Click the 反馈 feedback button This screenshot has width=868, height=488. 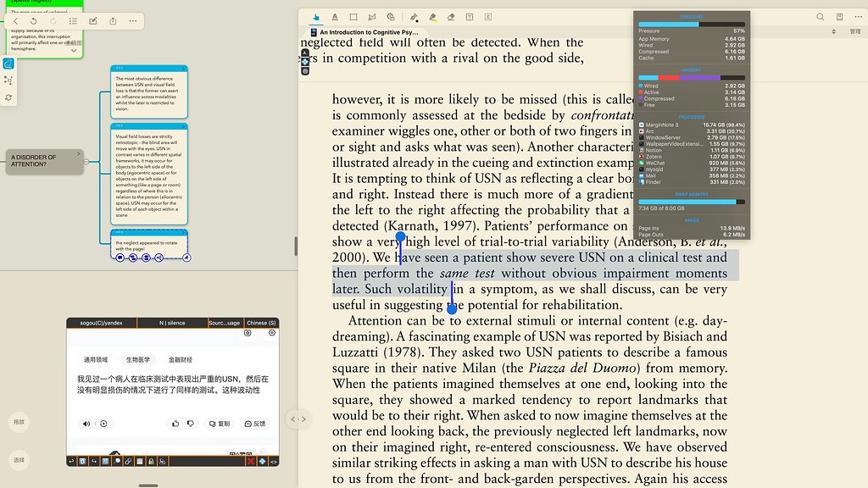(255, 424)
